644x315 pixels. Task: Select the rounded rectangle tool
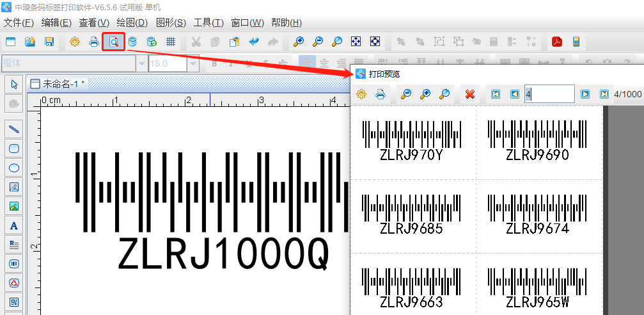tap(14, 149)
